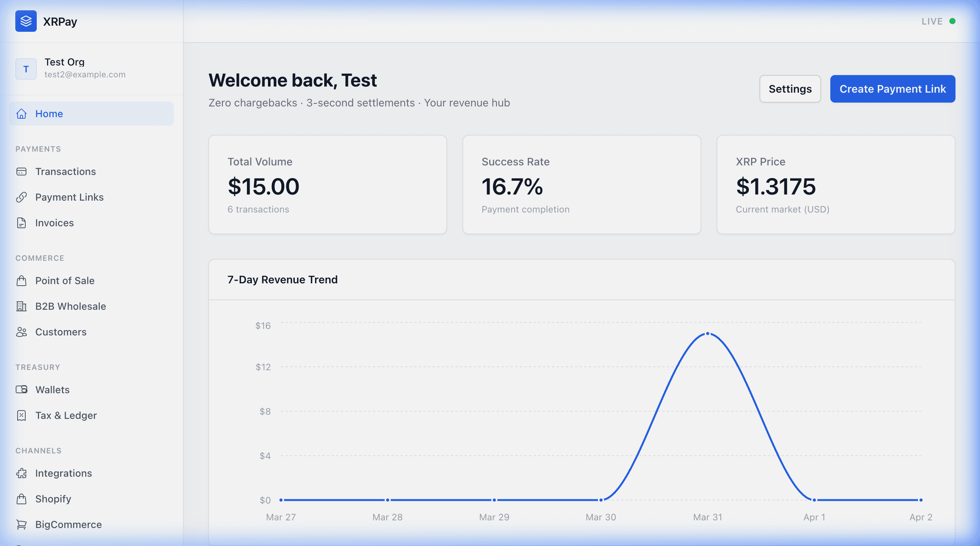The height and width of the screenshot is (546, 980).
Task: Open the Total Volume stat card
Action: coord(328,185)
